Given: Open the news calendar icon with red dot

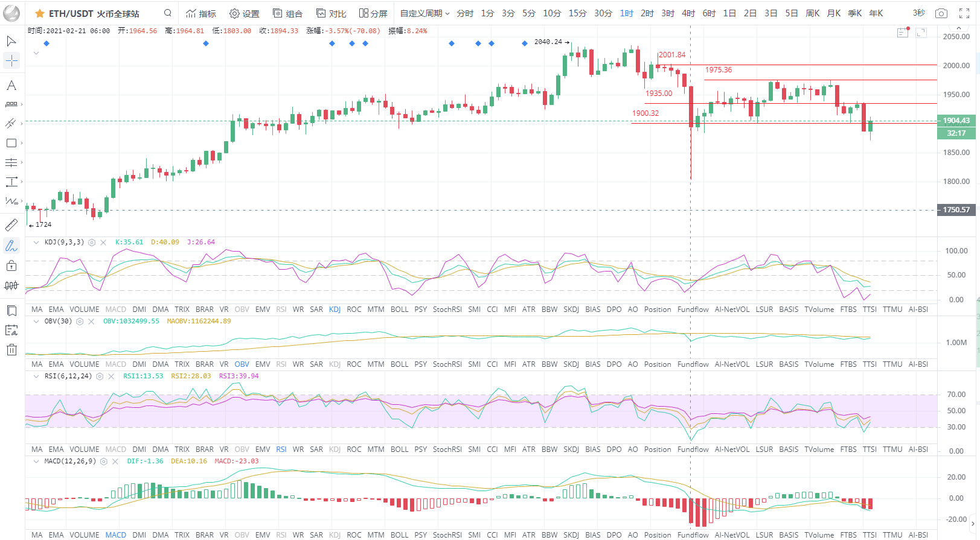Looking at the screenshot, I should (x=903, y=33).
